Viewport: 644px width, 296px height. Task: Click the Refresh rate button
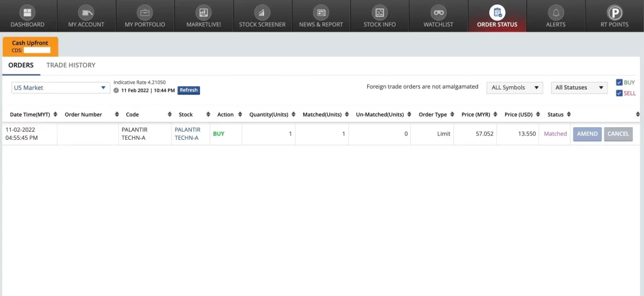(188, 90)
